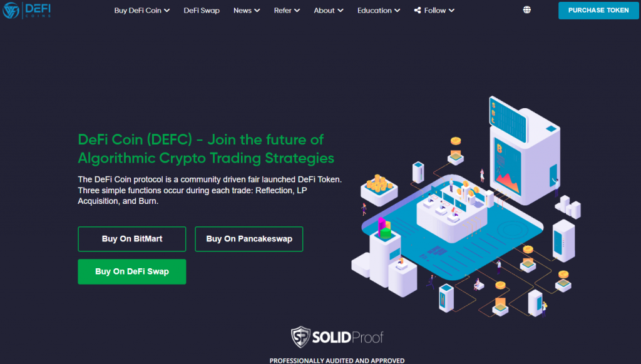Click Buy On BitMart button
The image size is (641, 364).
(132, 239)
